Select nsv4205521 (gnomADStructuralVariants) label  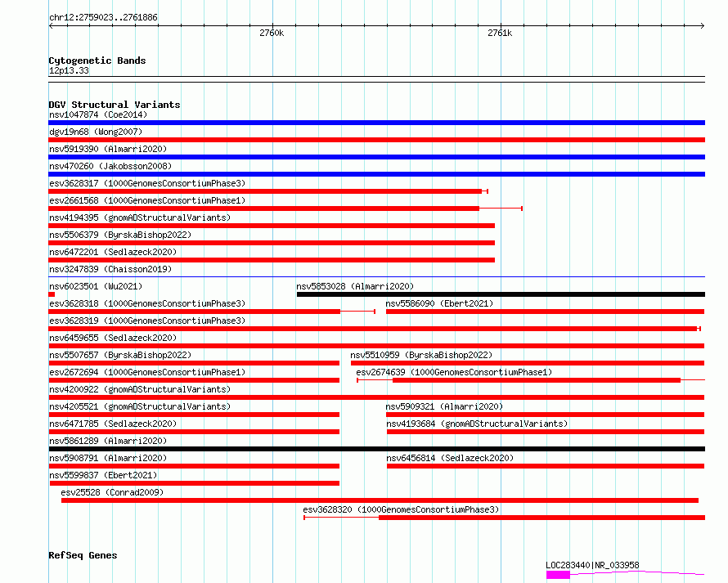pos(140,406)
